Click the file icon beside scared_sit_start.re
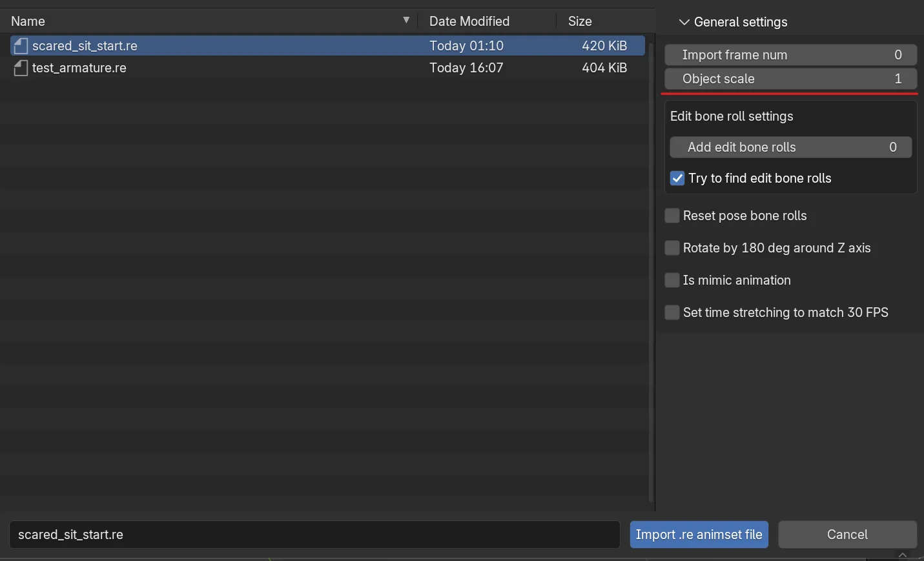Screen dimensions: 924x561 pos(20,46)
